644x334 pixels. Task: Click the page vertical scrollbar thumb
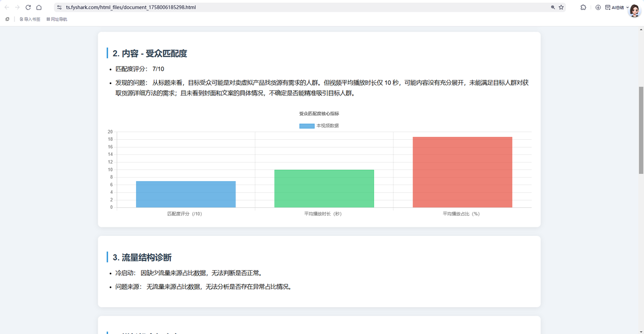640,130
